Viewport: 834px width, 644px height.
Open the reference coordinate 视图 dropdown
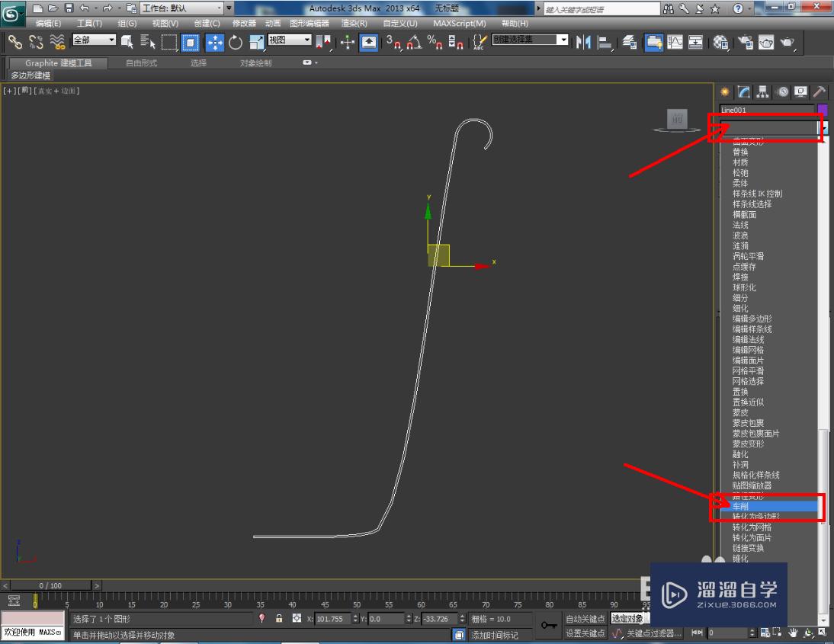(307, 40)
